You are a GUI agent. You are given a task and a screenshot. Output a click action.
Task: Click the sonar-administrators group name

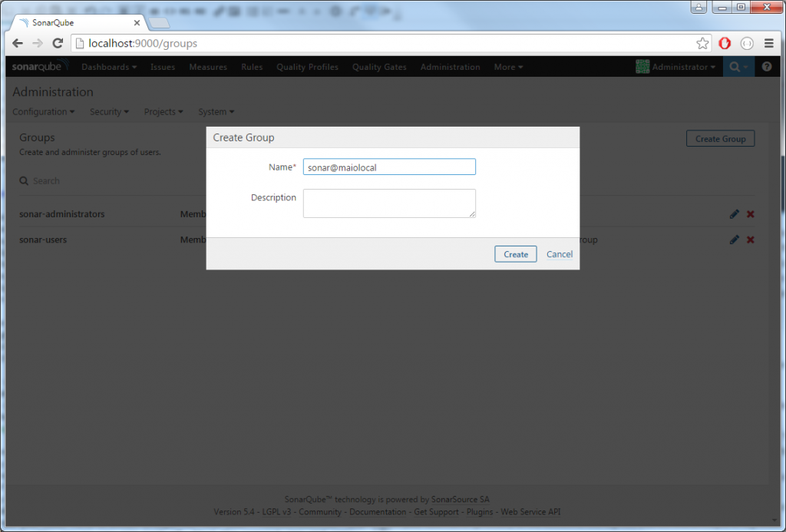61,214
